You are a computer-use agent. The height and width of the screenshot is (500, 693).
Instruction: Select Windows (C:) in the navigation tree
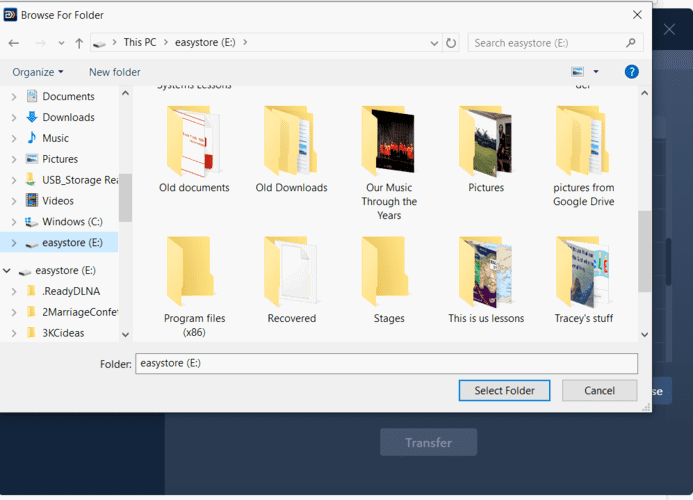pos(72,221)
